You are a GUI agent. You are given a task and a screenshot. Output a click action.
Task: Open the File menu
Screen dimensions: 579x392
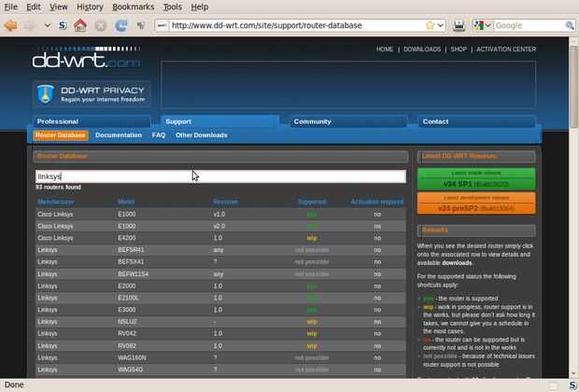click(x=10, y=7)
